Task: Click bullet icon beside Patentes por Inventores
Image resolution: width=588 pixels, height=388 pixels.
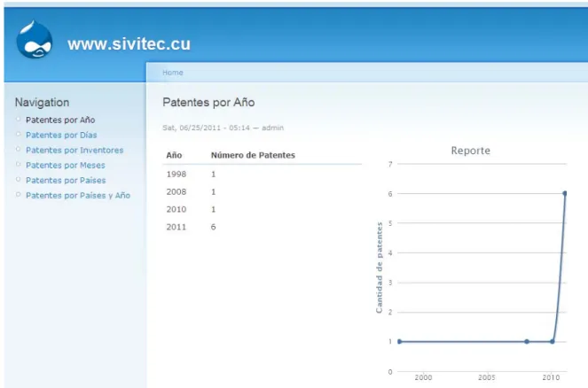Action: point(18,149)
